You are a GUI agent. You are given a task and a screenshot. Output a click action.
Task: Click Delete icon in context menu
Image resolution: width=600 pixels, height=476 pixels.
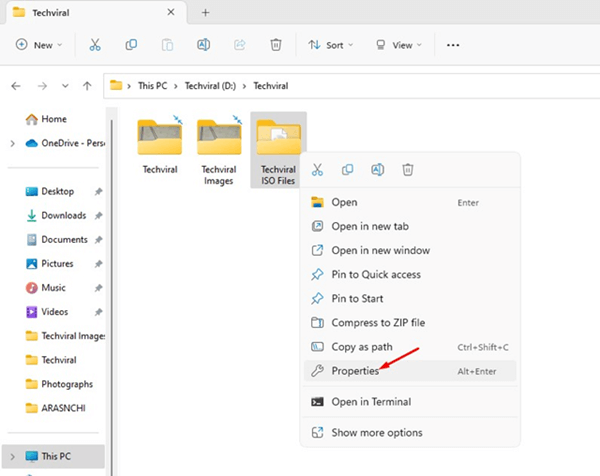408,170
